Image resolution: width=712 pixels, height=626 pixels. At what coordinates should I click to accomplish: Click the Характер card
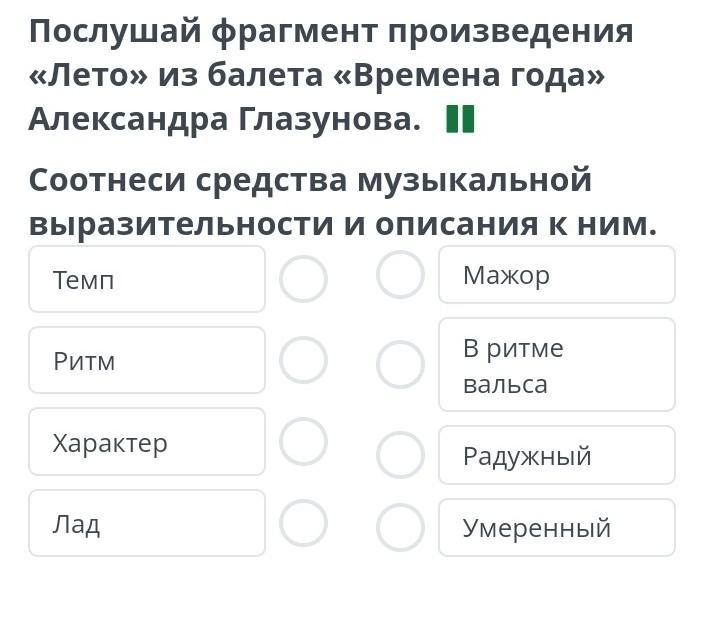(x=147, y=442)
